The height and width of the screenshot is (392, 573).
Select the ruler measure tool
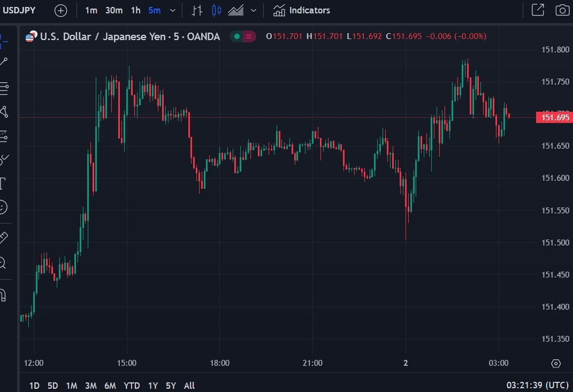[x=3, y=237]
